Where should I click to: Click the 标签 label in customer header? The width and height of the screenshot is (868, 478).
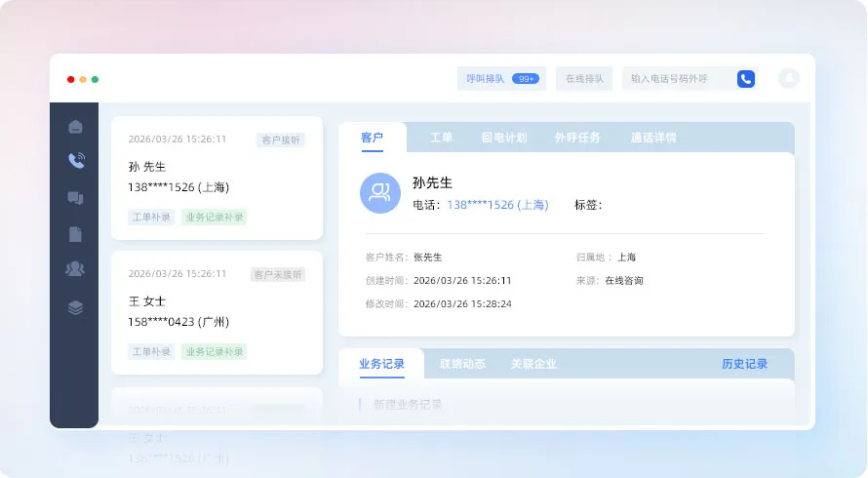(x=588, y=205)
